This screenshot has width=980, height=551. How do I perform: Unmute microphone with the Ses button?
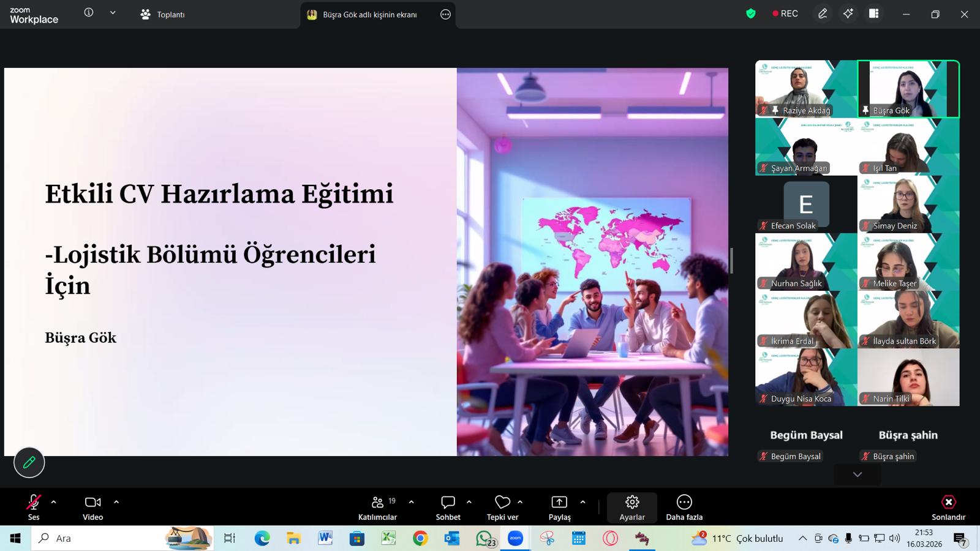click(34, 508)
